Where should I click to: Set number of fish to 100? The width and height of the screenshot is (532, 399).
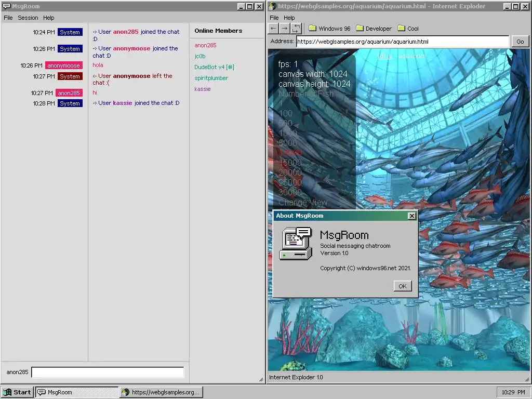[x=285, y=113]
